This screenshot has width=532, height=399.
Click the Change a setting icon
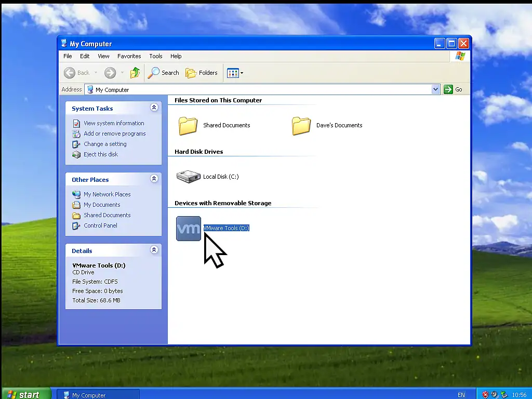[76, 144]
